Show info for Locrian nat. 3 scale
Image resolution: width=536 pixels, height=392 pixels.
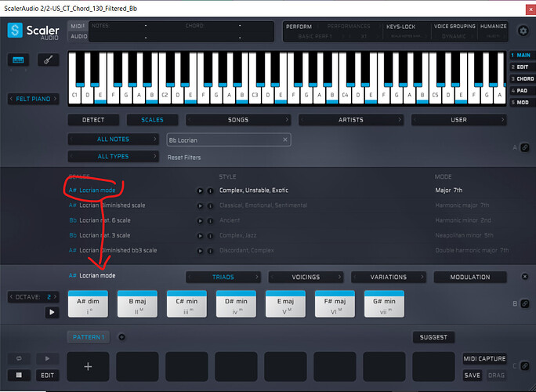click(210, 236)
